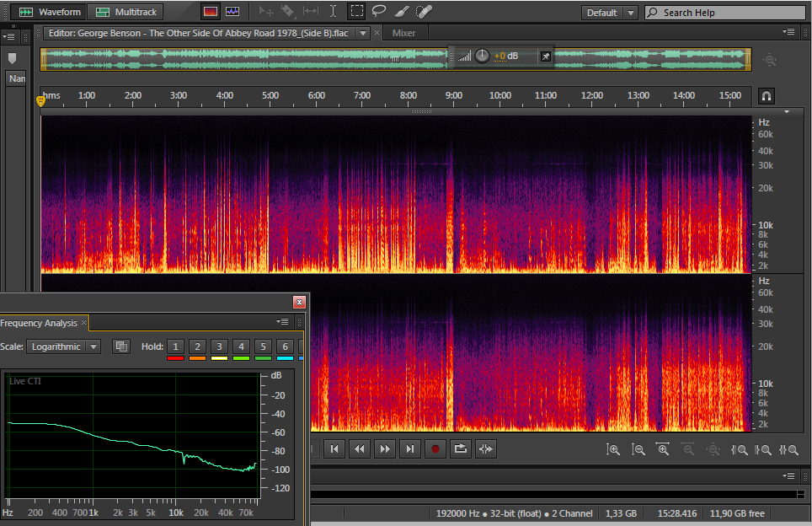Select the Spot Healing Brush tool

tap(424, 12)
